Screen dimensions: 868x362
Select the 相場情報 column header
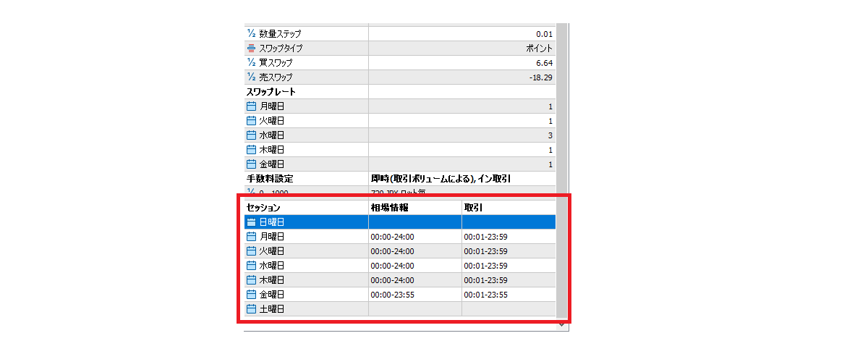click(x=389, y=207)
